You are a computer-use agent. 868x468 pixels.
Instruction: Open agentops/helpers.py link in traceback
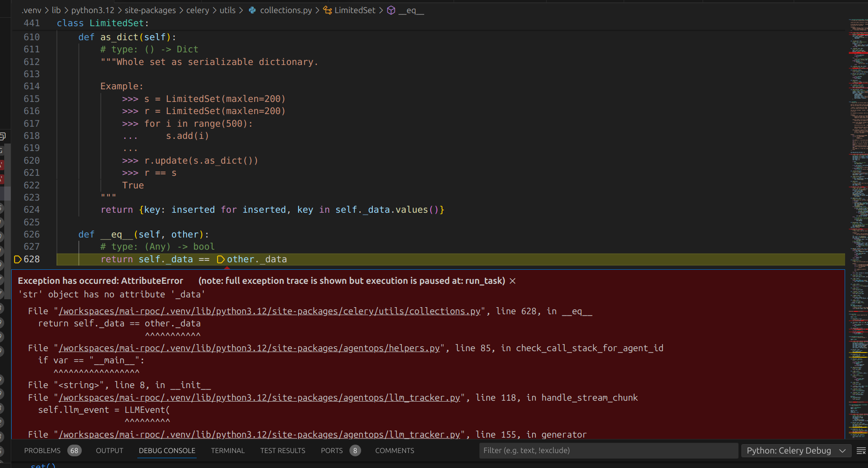point(249,348)
